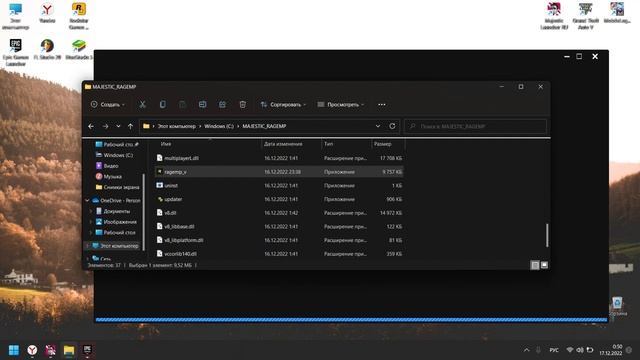The image size is (640, 360).
Task: Select the ragemp_v application file
Action: coord(280,172)
